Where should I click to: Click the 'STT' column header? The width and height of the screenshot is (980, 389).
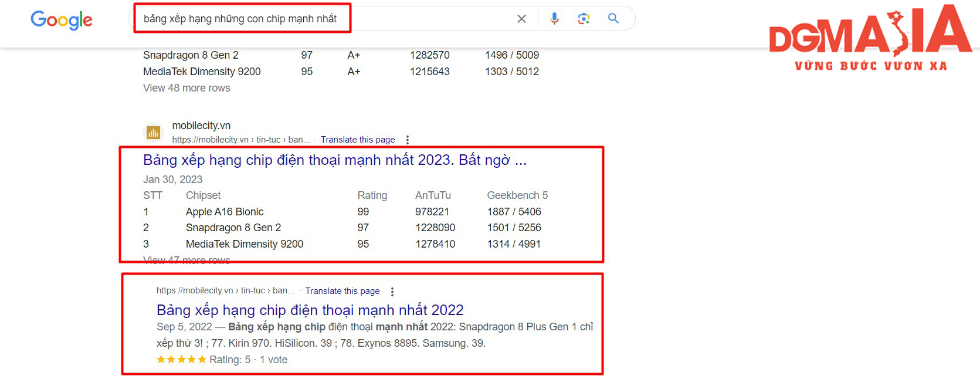[x=152, y=195]
